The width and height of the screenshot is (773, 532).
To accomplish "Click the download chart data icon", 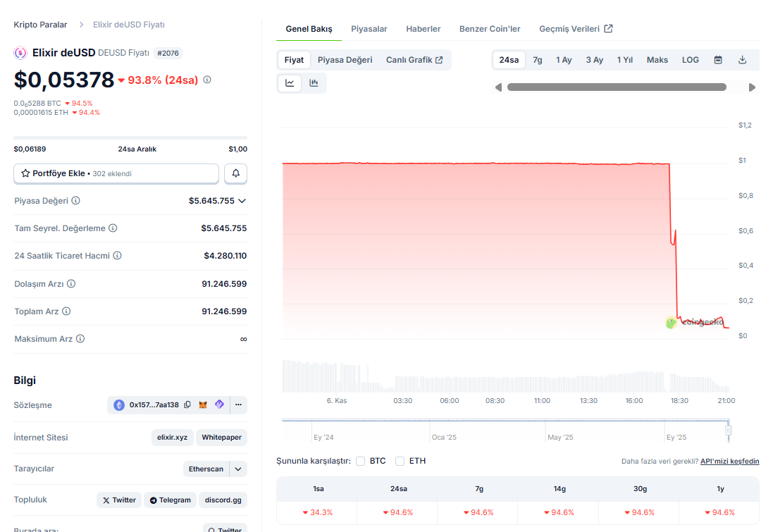I will (x=742, y=60).
